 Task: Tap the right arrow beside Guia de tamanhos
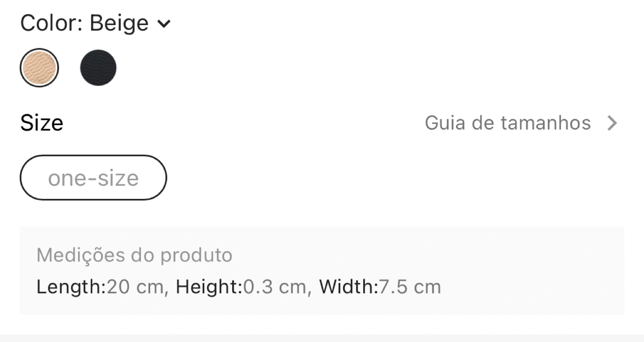(612, 123)
